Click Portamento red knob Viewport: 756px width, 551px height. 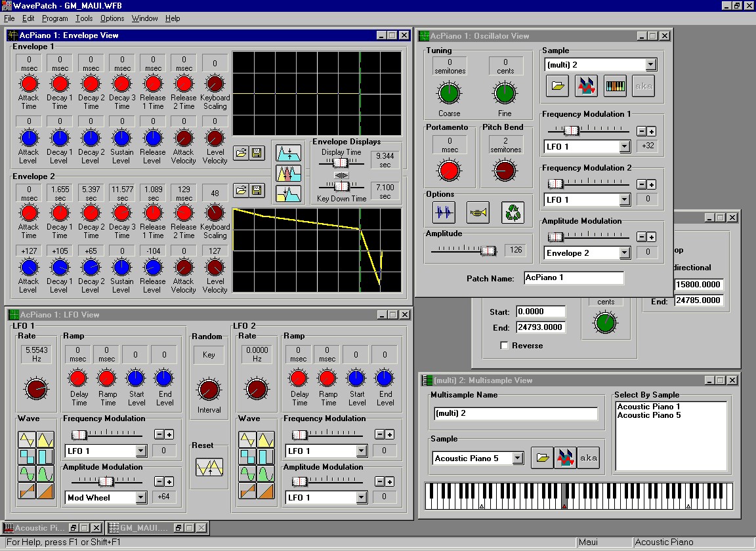coord(449,171)
